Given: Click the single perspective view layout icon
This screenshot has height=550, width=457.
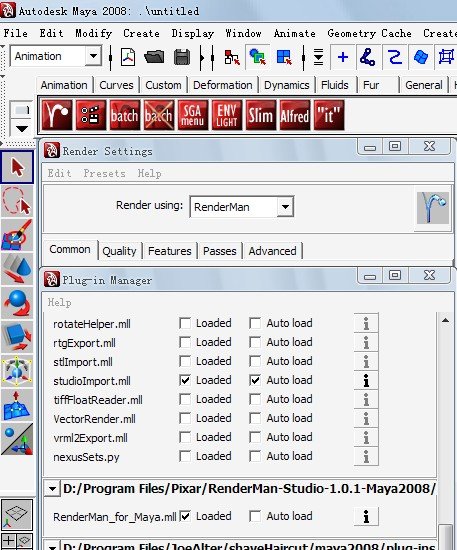Looking at the screenshot, I should [17, 515].
